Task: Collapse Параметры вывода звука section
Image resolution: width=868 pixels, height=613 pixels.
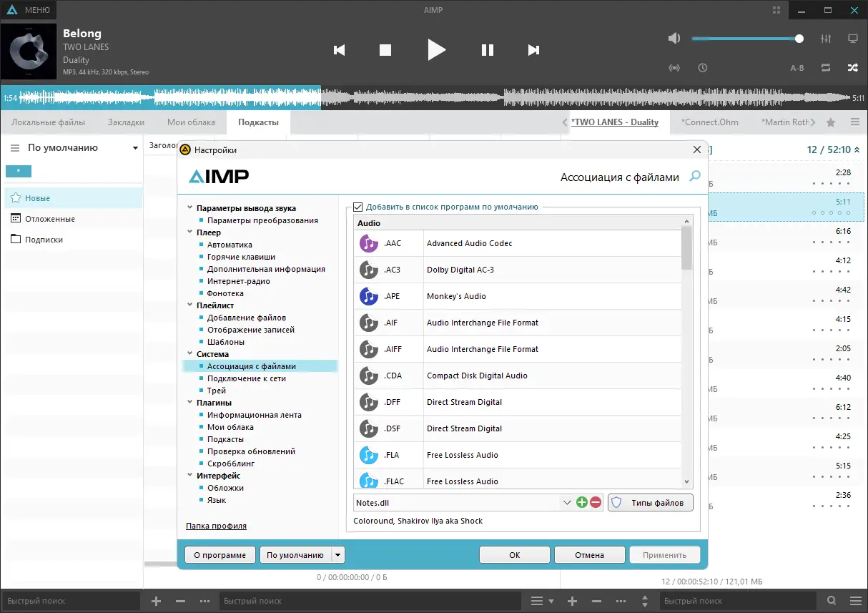Action: (x=189, y=208)
